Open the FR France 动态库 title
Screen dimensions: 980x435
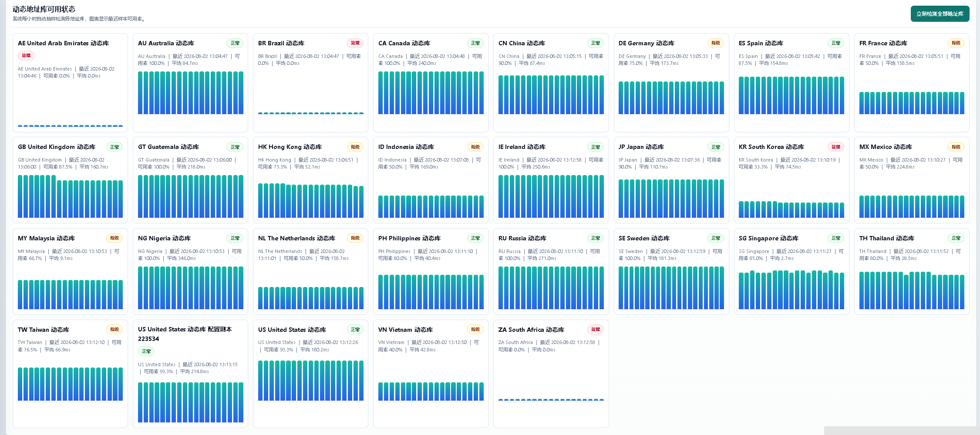[883, 43]
